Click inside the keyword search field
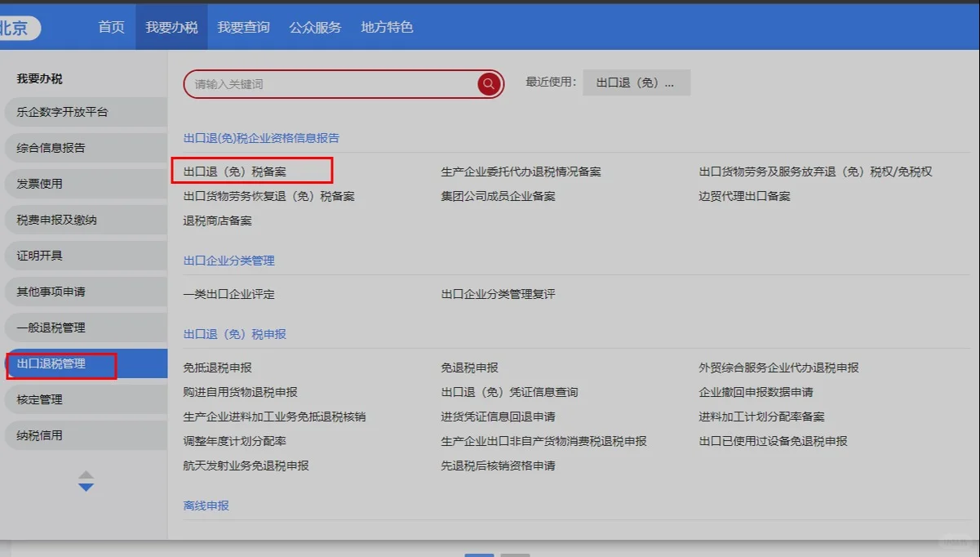Image resolution: width=980 pixels, height=557 pixels. [x=326, y=83]
